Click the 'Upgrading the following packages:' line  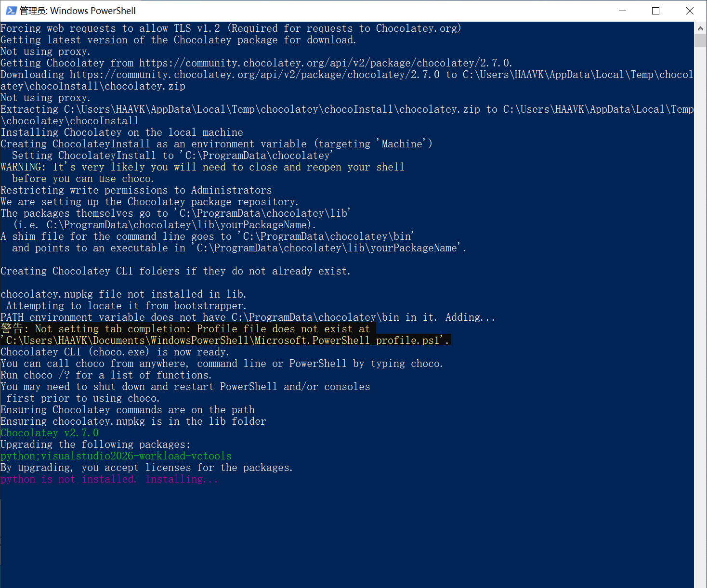(95, 444)
